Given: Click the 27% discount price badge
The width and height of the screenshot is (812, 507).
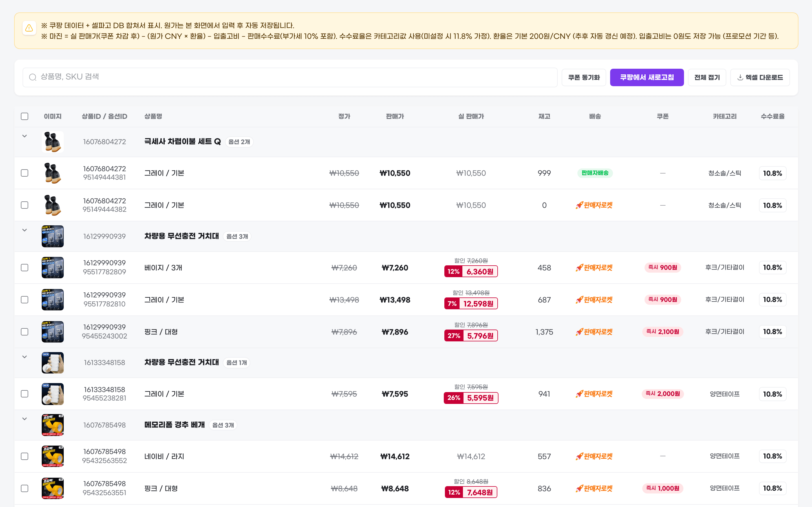Looking at the screenshot, I should pyautogui.click(x=471, y=336).
